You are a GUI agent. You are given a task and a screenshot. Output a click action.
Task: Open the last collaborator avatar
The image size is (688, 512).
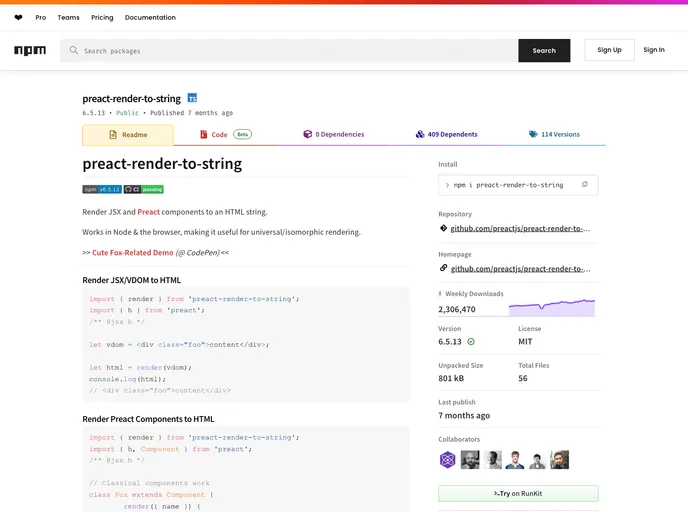click(559, 460)
